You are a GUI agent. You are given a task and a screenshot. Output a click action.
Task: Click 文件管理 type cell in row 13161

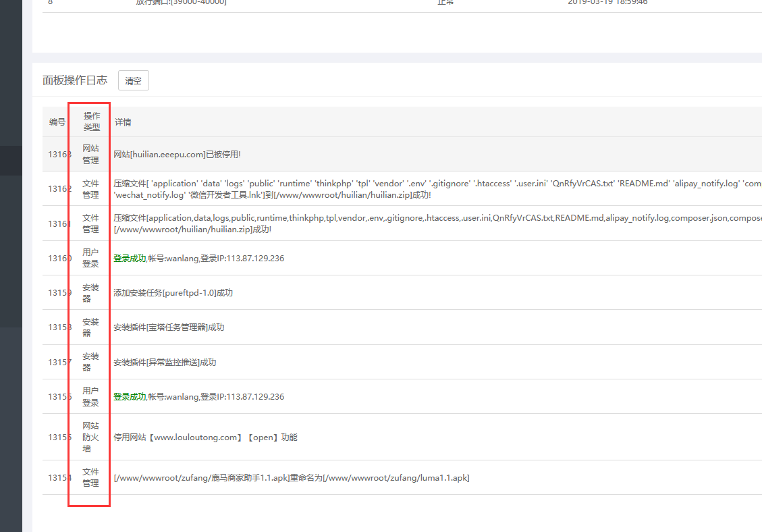coord(90,223)
